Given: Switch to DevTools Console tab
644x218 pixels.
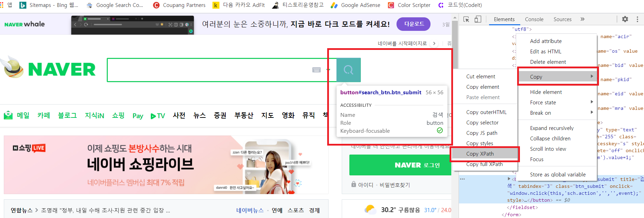Looking at the screenshot, I should [534, 19].
